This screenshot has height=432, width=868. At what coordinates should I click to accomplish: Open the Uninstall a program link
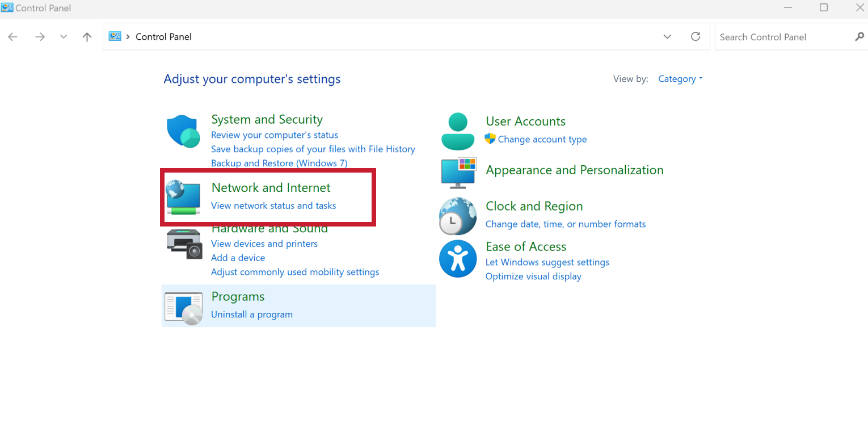coord(252,314)
